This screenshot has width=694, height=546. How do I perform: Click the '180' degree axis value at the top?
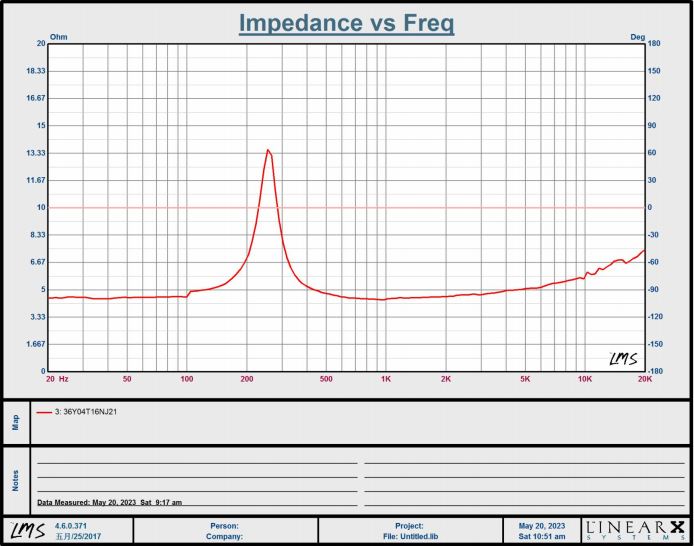point(654,43)
